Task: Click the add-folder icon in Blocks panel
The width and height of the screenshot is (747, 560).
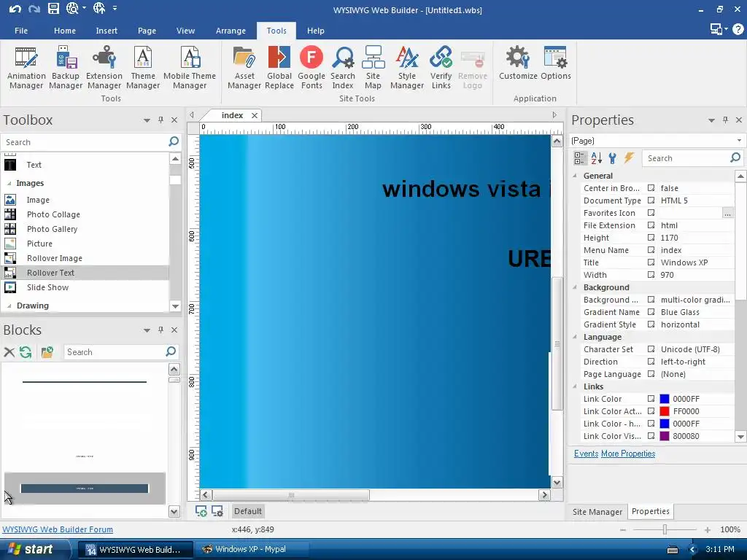Action: point(47,352)
